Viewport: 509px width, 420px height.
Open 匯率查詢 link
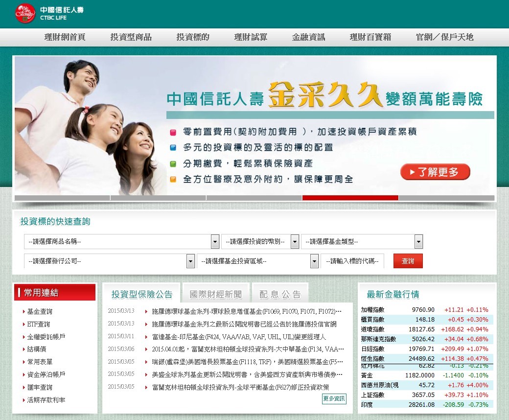pyautogui.click(x=40, y=387)
